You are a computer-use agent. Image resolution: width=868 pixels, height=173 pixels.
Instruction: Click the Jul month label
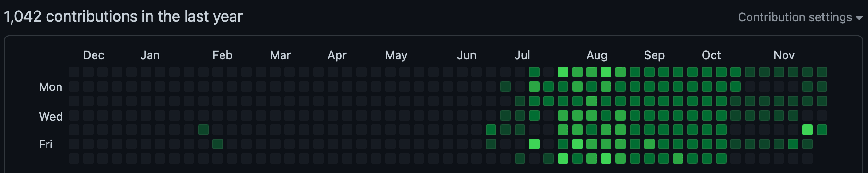(x=522, y=55)
